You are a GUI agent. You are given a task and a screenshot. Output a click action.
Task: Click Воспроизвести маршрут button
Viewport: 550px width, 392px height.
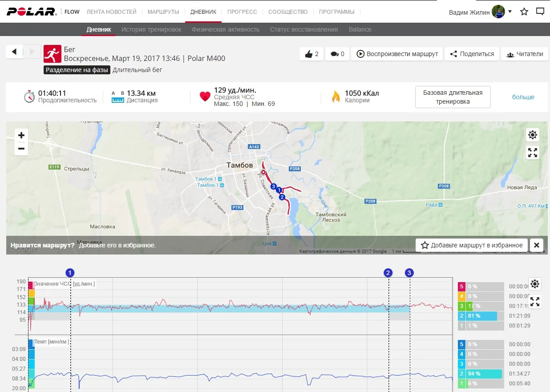coord(397,54)
